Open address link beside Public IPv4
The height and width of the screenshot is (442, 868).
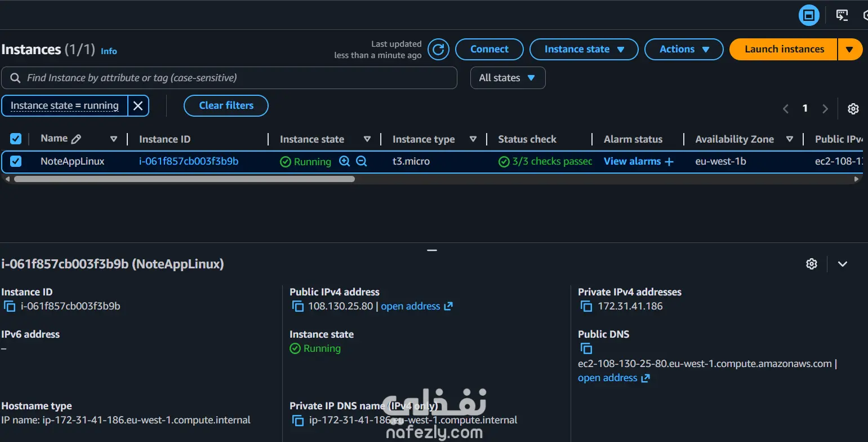(x=417, y=306)
